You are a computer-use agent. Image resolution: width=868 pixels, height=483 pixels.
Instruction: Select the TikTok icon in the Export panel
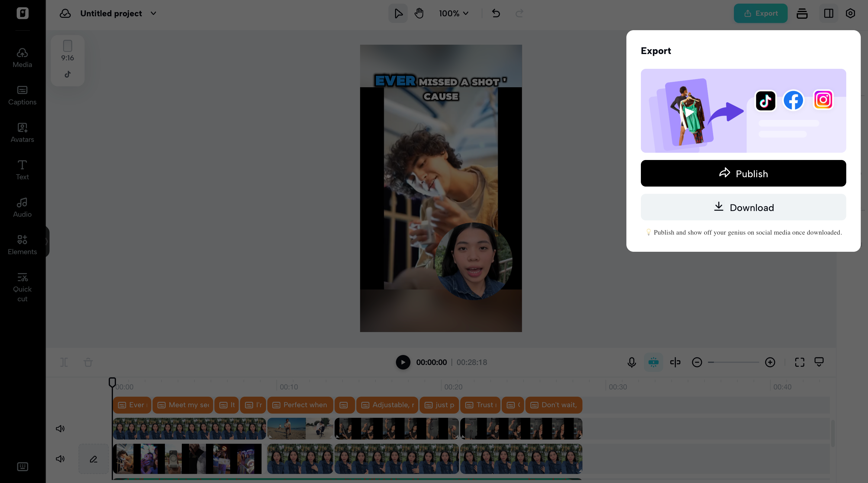(765, 100)
